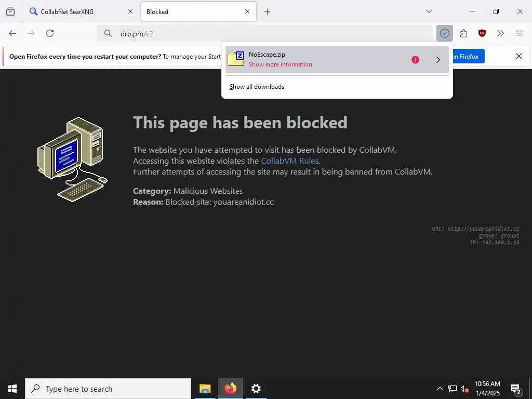
Task: Dismiss the Open Firefox startup notification
Action: (519, 56)
